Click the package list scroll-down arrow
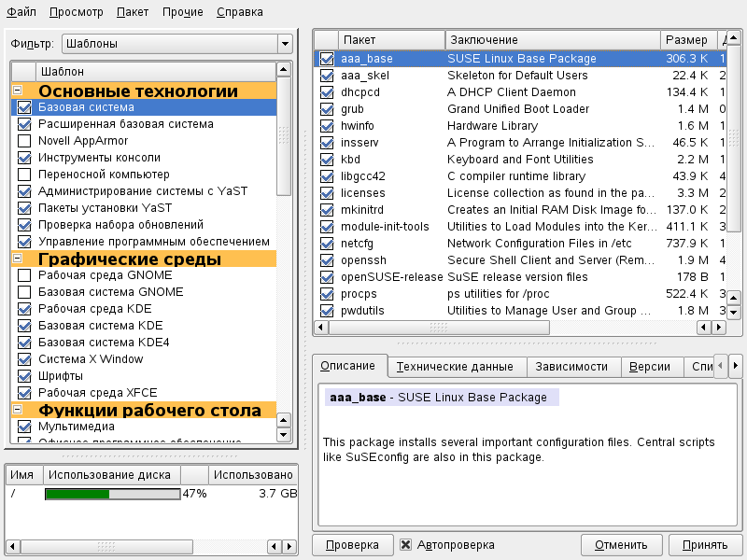Screen dimensions: 747x560 (733, 312)
